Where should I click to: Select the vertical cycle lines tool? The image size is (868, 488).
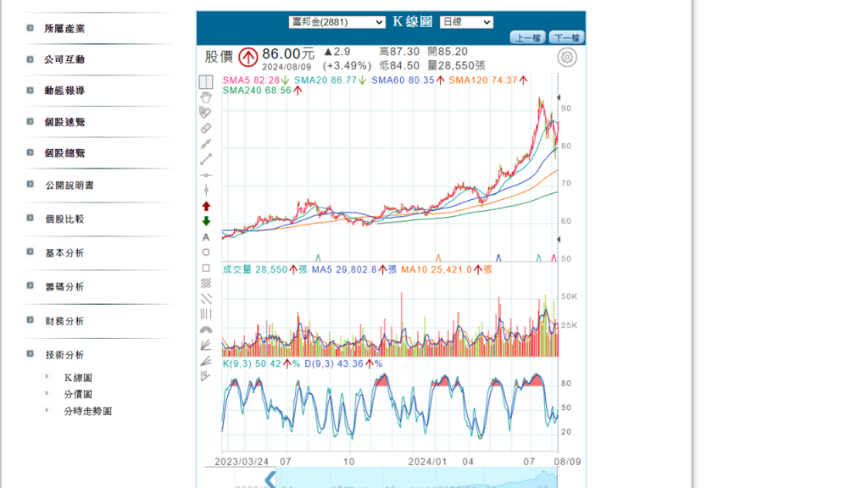click(206, 314)
